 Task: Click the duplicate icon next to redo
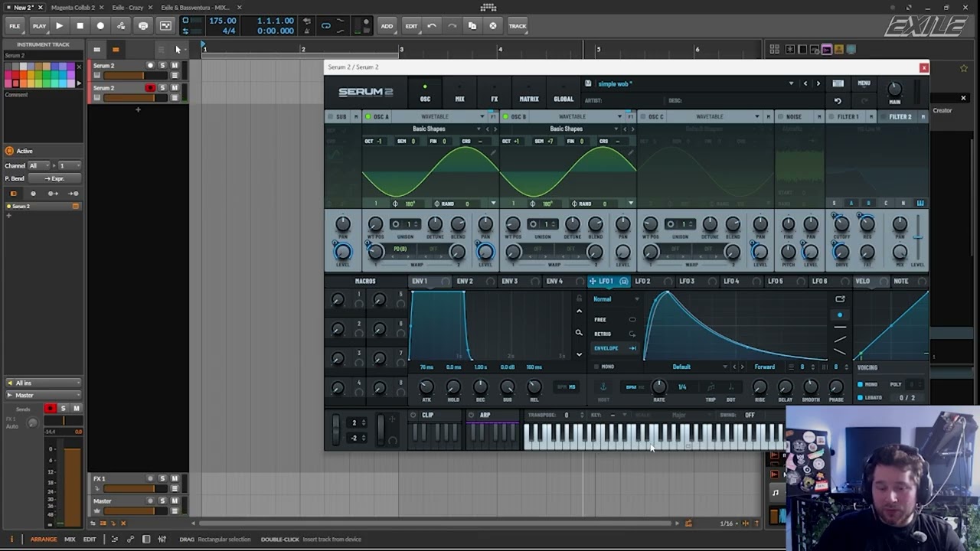(x=472, y=26)
